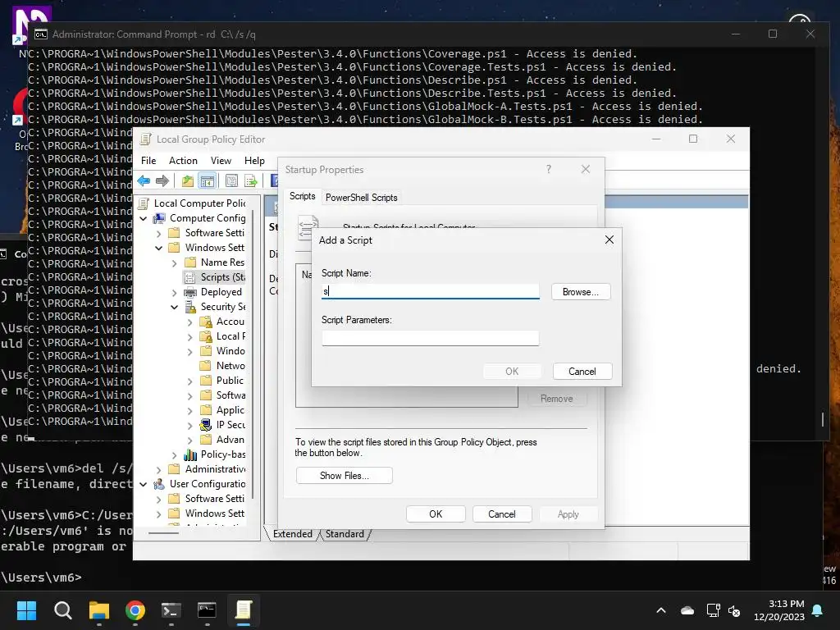Expand the Software Settings node under Computer Configuration
This screenshot has height=630, width=840.
point(158,234)
